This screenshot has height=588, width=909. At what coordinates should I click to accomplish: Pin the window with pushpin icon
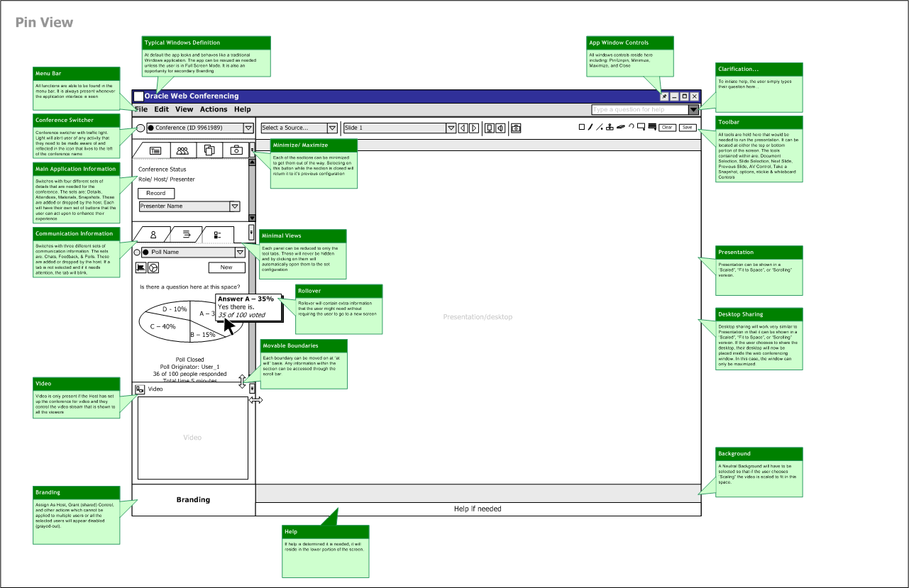point(664,96)
